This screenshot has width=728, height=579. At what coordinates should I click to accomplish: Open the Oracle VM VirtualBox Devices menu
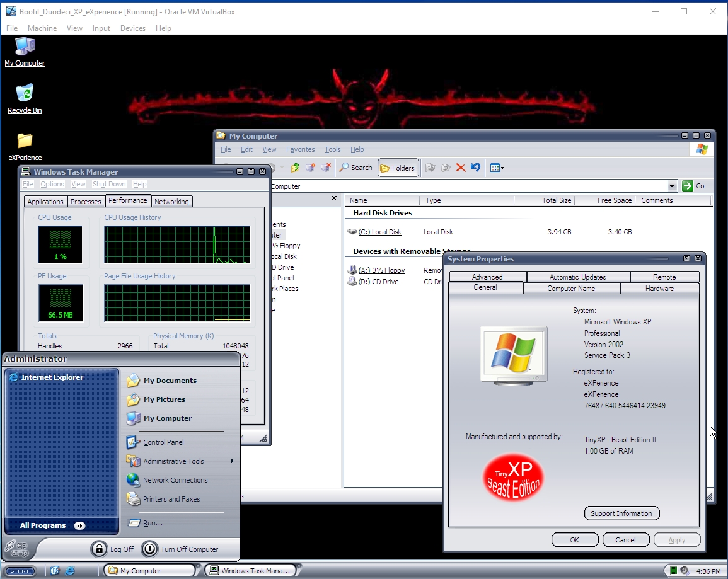[133, 28]
